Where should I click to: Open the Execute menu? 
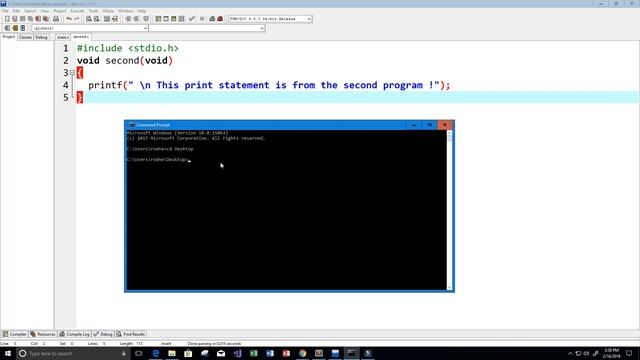[x=78, y=11]
